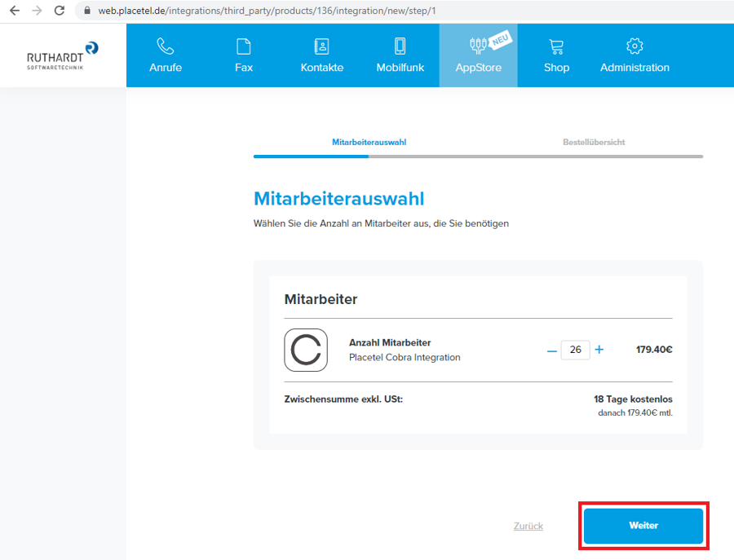
Task: Click the browser forward arrow
Action: click(x=37, y=11)
